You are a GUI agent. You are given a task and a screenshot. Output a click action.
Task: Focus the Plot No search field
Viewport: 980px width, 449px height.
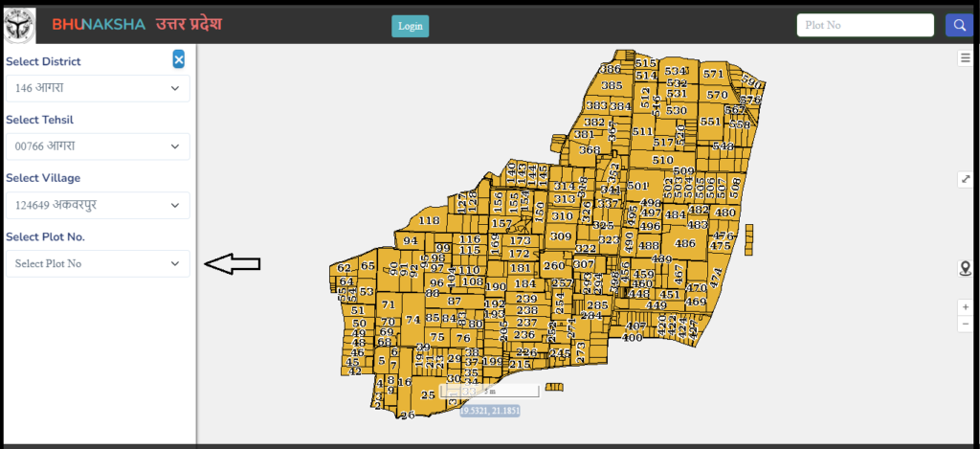pyautogui.click(x=865, y=26)
